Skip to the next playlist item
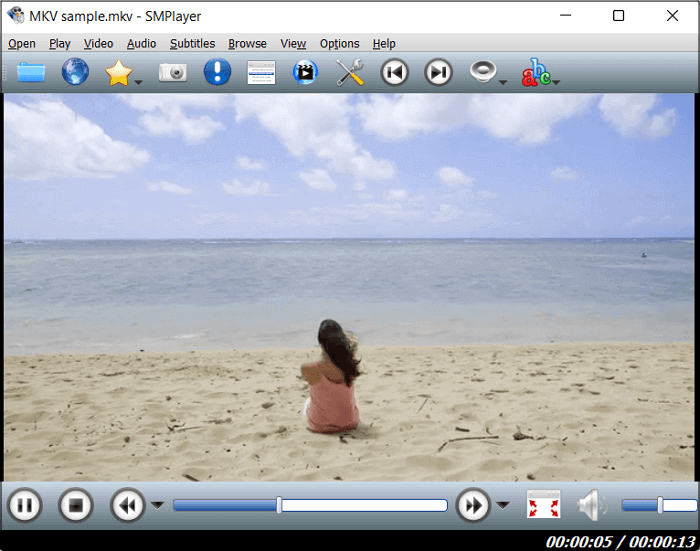Image resolution: width=700 pixels, height=551 pixels. tap(438, 72)
